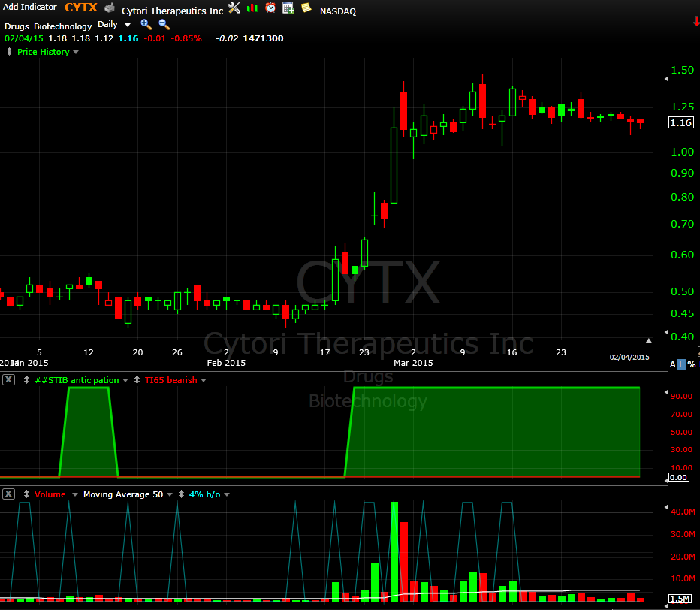
Task: Click the scale triangle near 40.0M
Action: (x=666, y=507)
